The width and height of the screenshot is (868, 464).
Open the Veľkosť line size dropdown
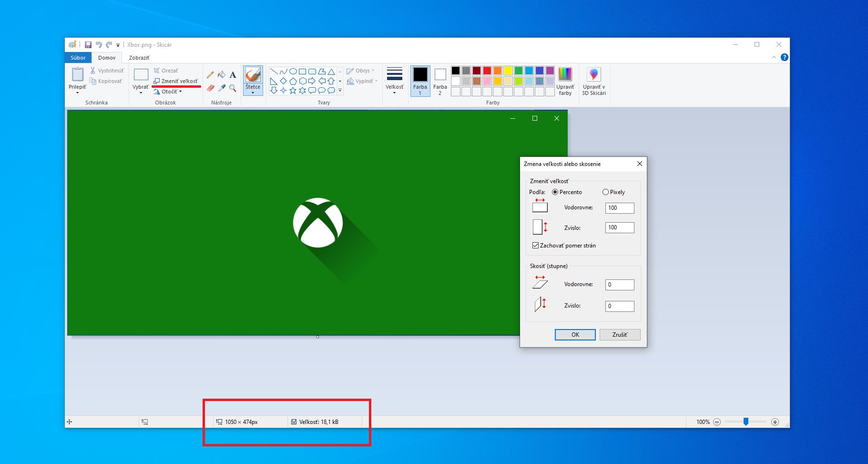[394, 81]
